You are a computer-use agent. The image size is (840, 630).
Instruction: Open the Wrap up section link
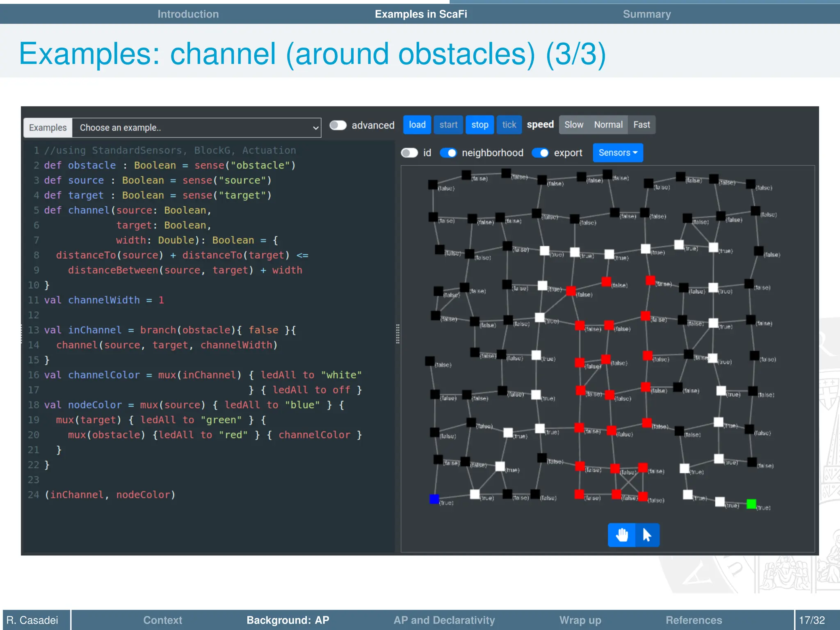(580, 620)
